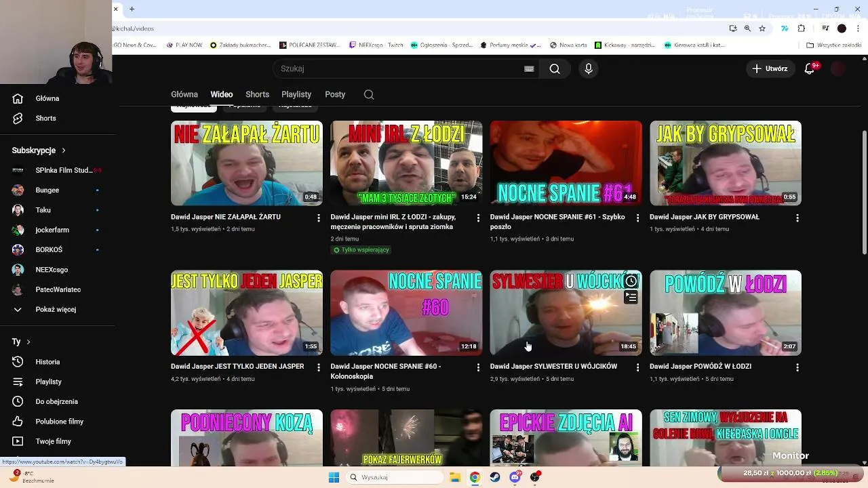Open Discord from the taskbar
Viewport: 868px width, 488px height.
click(515, 477)
